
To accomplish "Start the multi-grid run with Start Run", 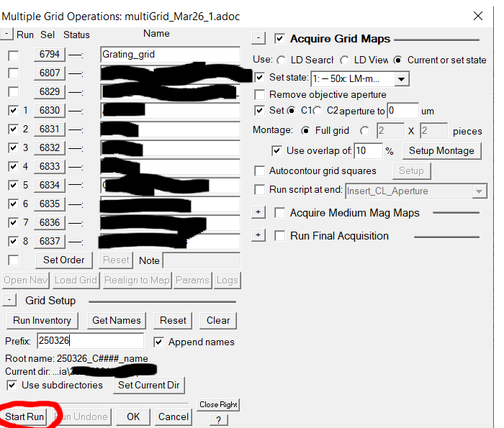I will (24, 416).
